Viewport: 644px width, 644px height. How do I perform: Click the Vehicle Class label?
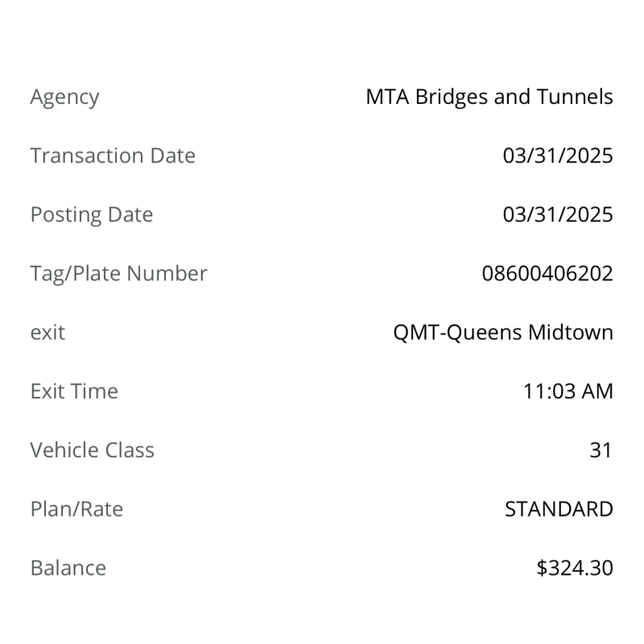coord(93,450)
